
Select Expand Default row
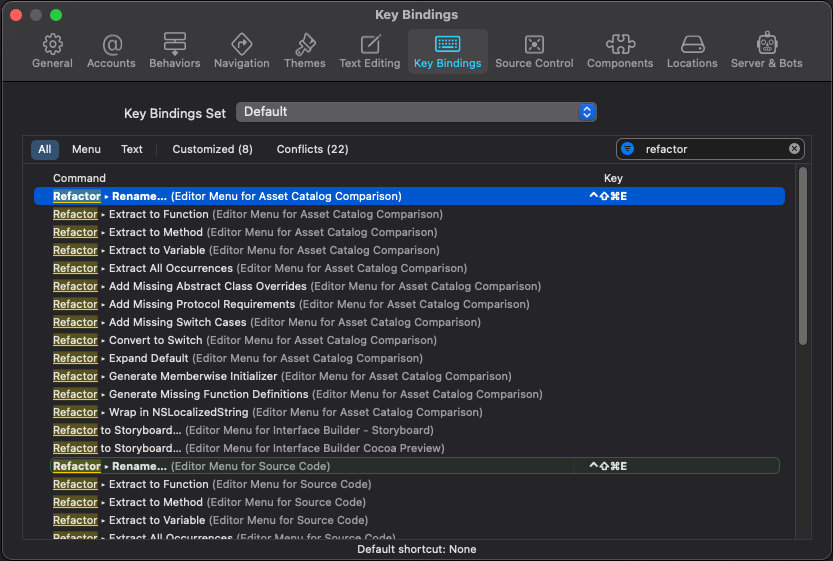coord(409,358)
